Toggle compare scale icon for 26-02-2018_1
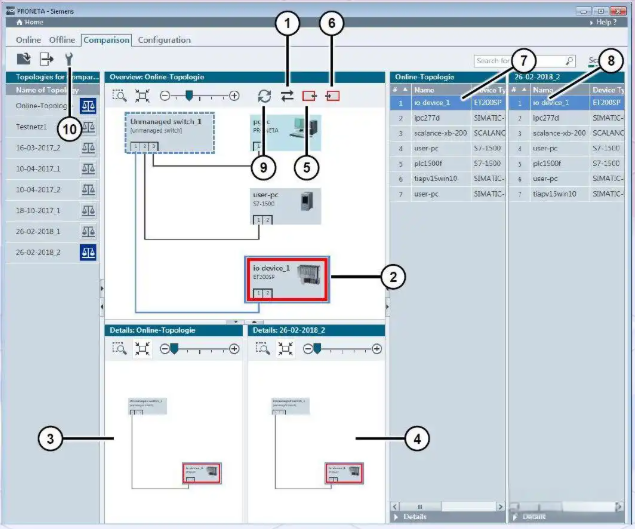 (x=88, y=232)
